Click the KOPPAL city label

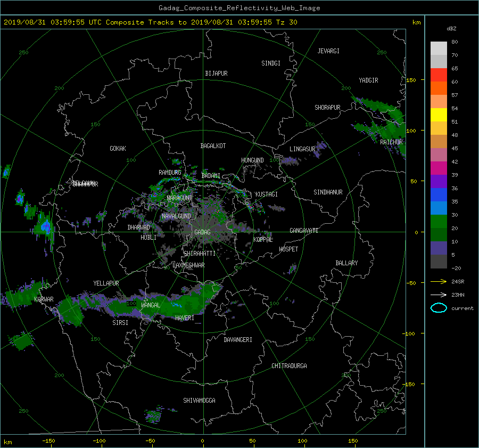263,239
